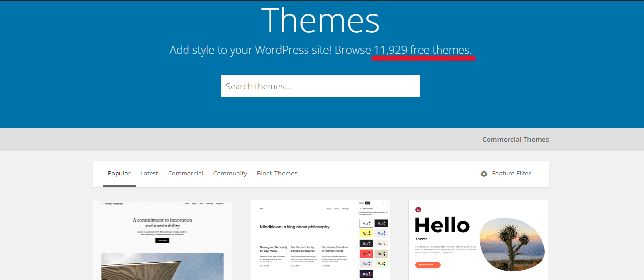644x280 pixels.
Task: Open the Hello Elementor theme thumbnail
Action: click(x=478, y=240)
